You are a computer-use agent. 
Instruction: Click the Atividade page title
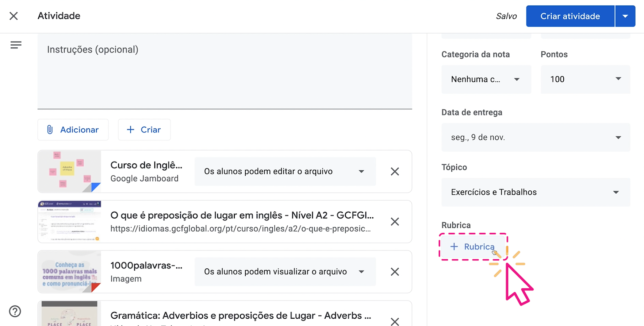59,16
